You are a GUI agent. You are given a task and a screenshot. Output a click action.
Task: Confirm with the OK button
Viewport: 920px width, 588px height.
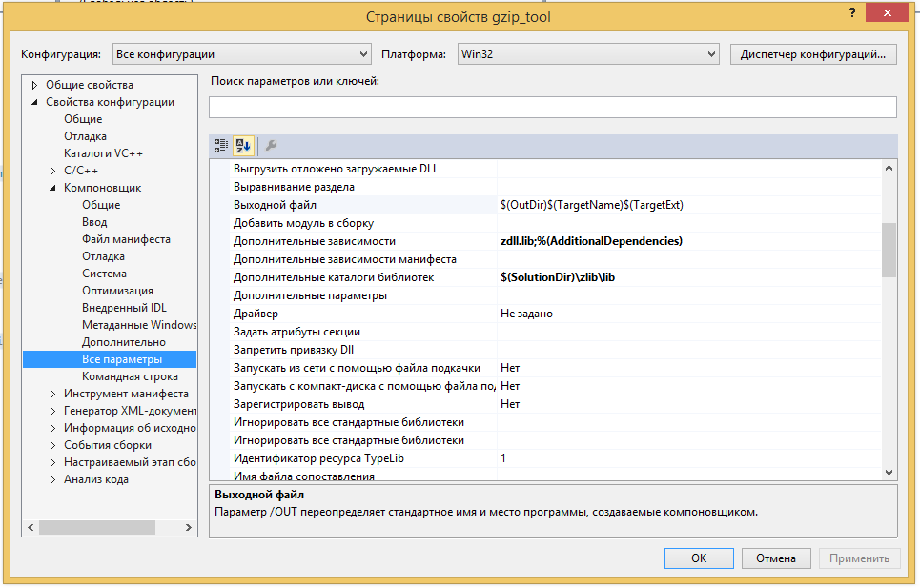(699, 558)
